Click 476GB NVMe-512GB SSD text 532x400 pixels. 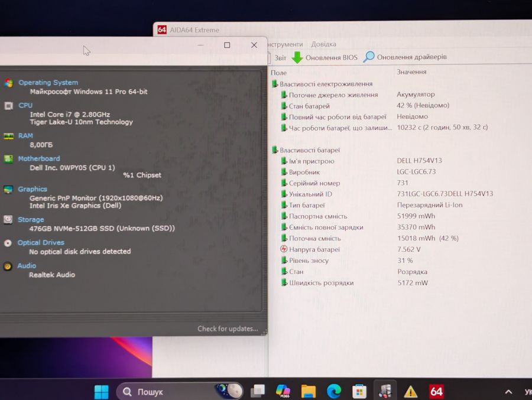coord(102,228)
